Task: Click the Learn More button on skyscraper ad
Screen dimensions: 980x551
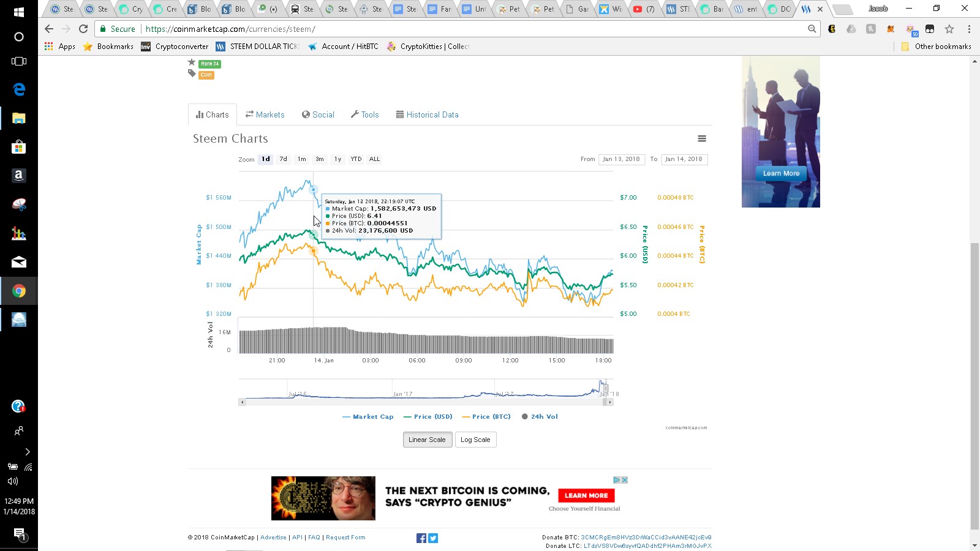Action: [x=781, y=173]
